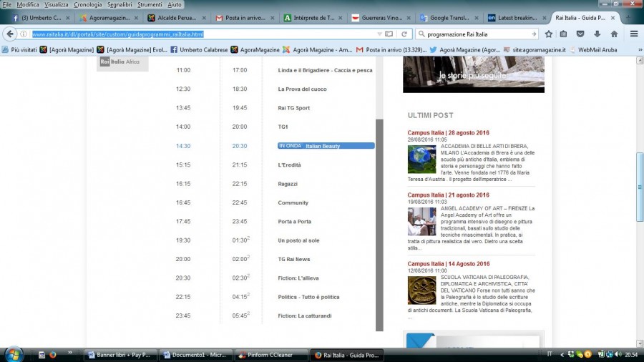
Task: Open the Firefox hamburger menu
Action: (x=634, y=34)
